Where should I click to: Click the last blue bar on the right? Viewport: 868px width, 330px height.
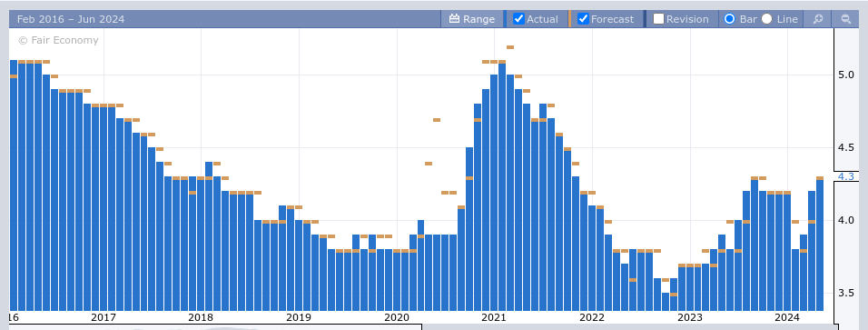[820, 245]
